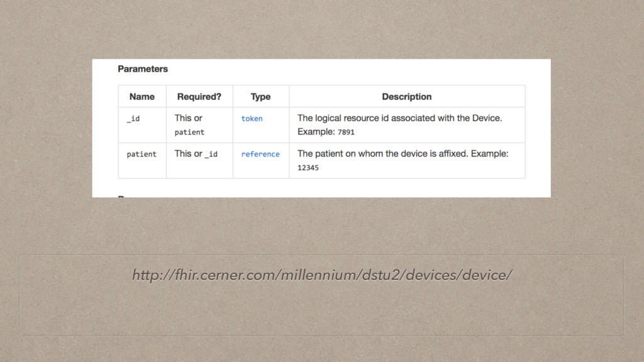644x362 pixels.
Task: Select the example value 12345
Action: [308, 168]
